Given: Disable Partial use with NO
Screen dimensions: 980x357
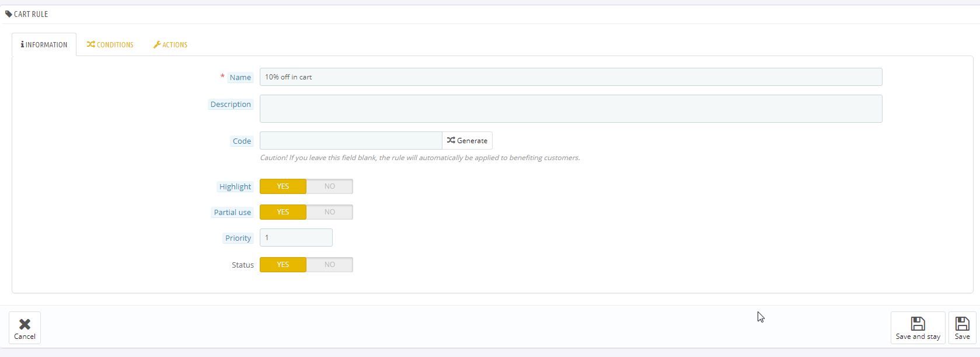Looking at the screenshot, I should click(329, 212).
